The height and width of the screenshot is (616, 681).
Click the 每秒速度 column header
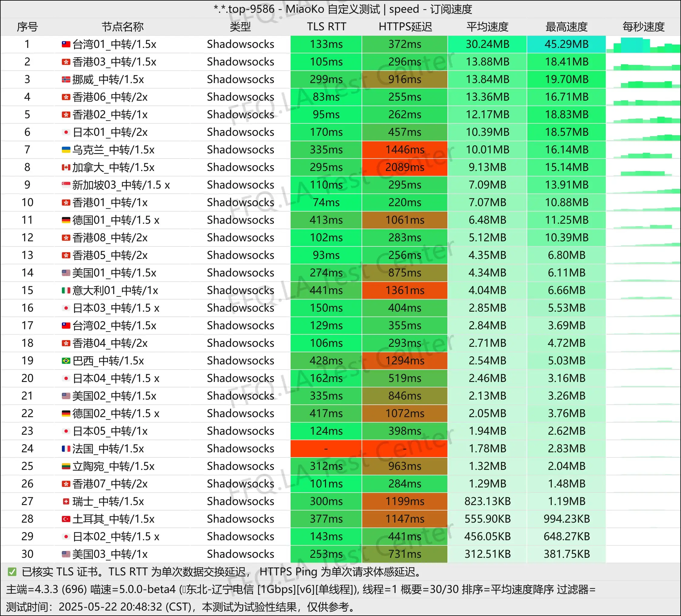tap(643, 27)
